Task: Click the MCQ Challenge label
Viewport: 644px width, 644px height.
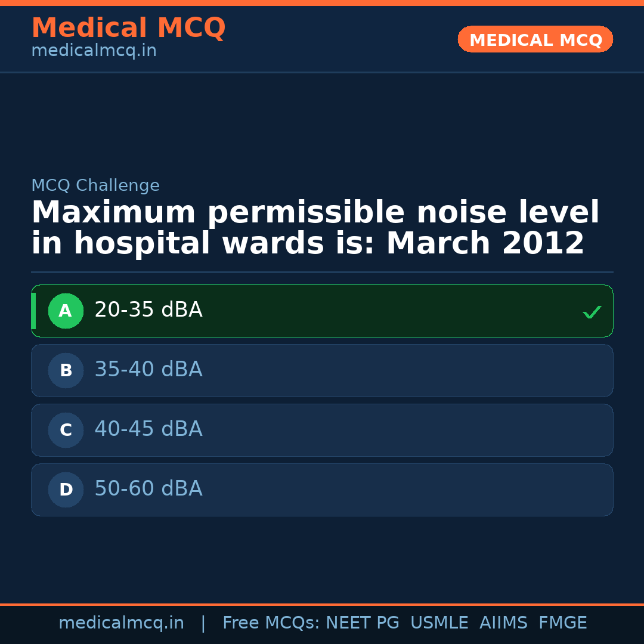Action: tap(95, 185)
